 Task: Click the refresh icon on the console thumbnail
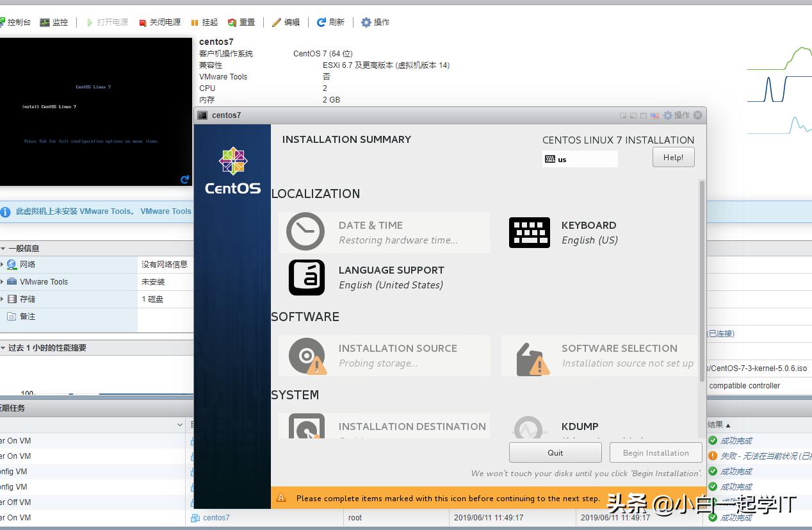pyautogui.click(x=184, y=179)
